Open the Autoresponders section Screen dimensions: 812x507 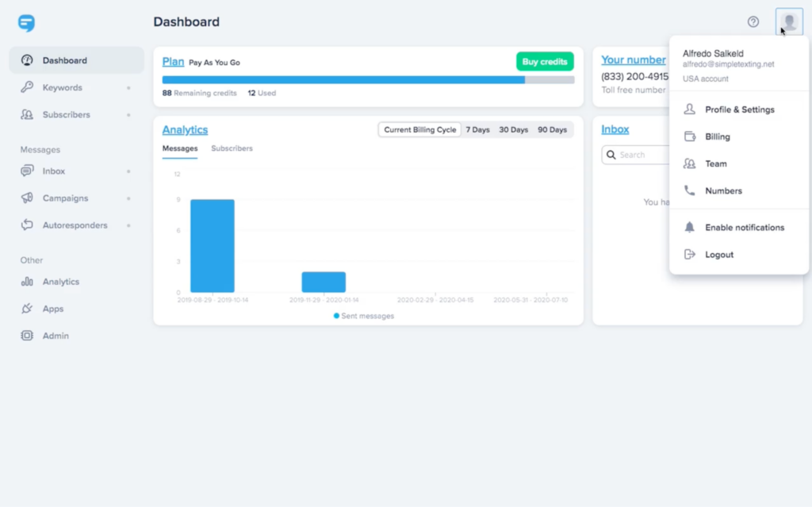tap(74, 225)
